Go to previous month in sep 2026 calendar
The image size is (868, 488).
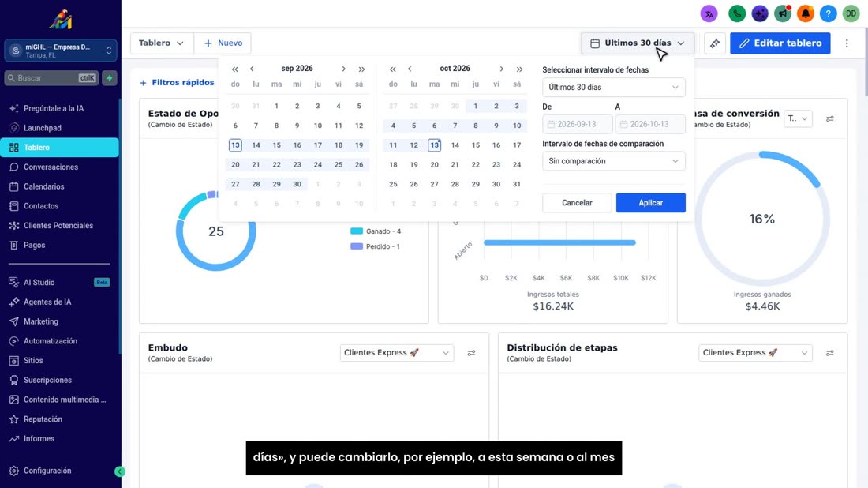252,69
